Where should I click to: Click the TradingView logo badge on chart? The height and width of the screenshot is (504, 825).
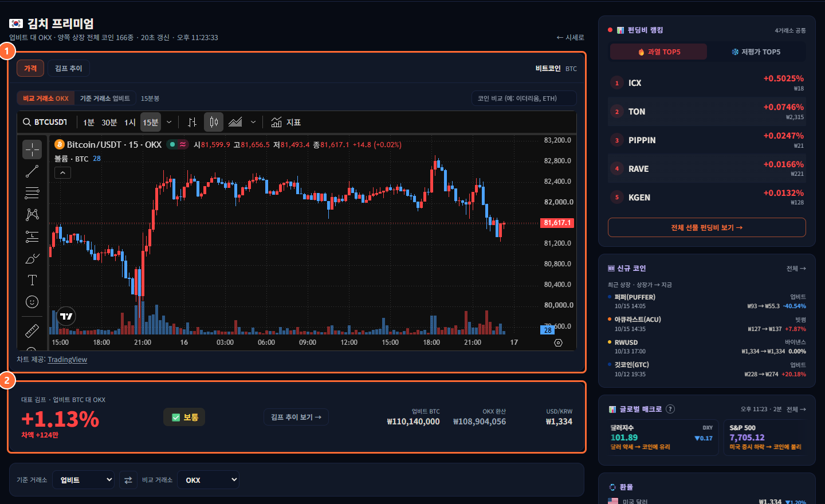pos(66,316)
